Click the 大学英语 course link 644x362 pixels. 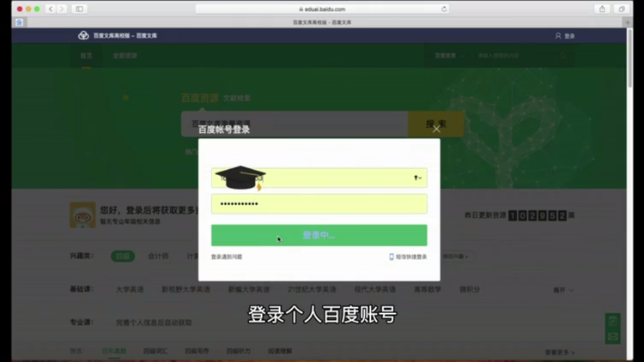tap(130, 289)
